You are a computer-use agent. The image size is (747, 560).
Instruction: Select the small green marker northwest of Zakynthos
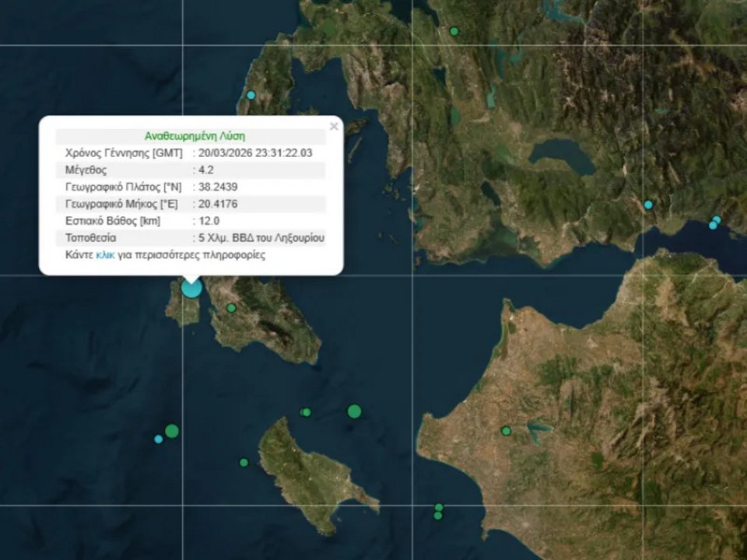(x=306, y=412)
